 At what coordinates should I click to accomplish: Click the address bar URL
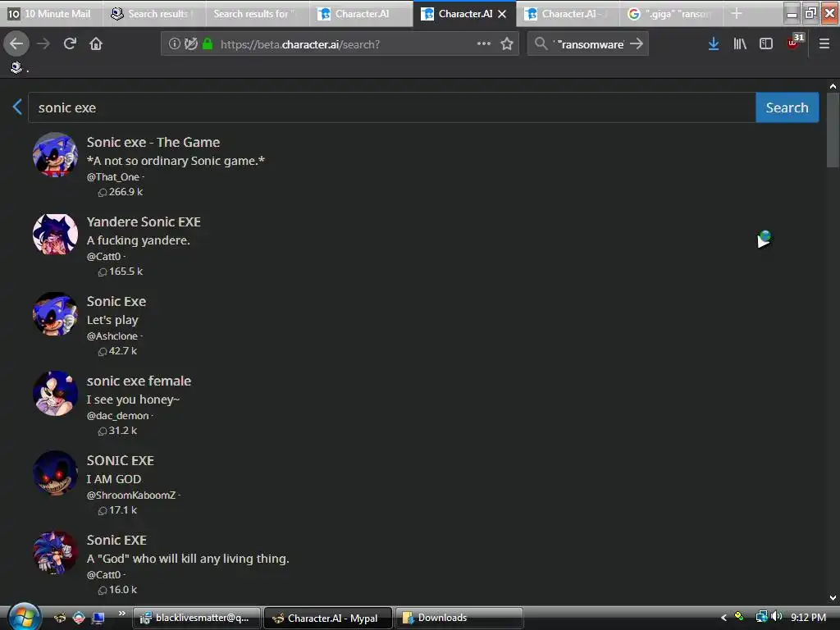pos(300,44)
